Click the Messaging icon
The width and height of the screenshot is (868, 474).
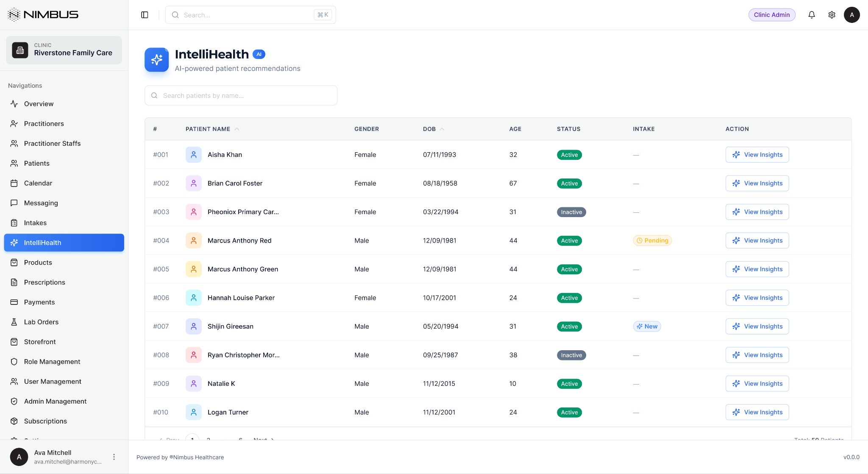pyautogui.click(x=14, y=203)
